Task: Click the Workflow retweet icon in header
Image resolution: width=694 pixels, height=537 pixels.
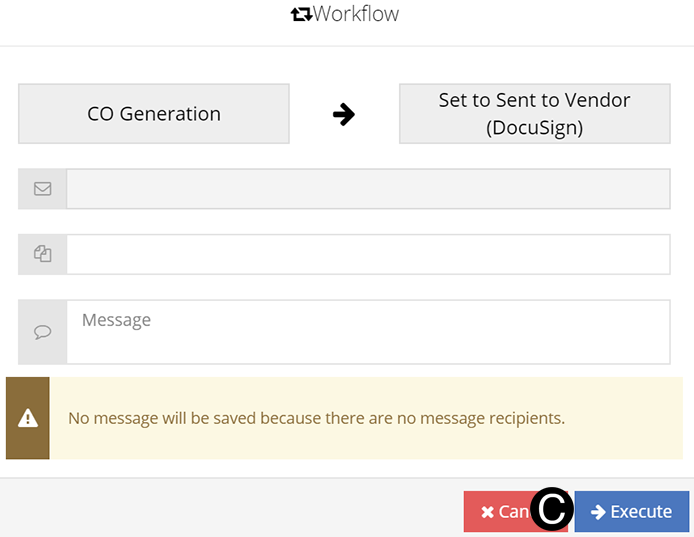Action: [x=301, y=15]
